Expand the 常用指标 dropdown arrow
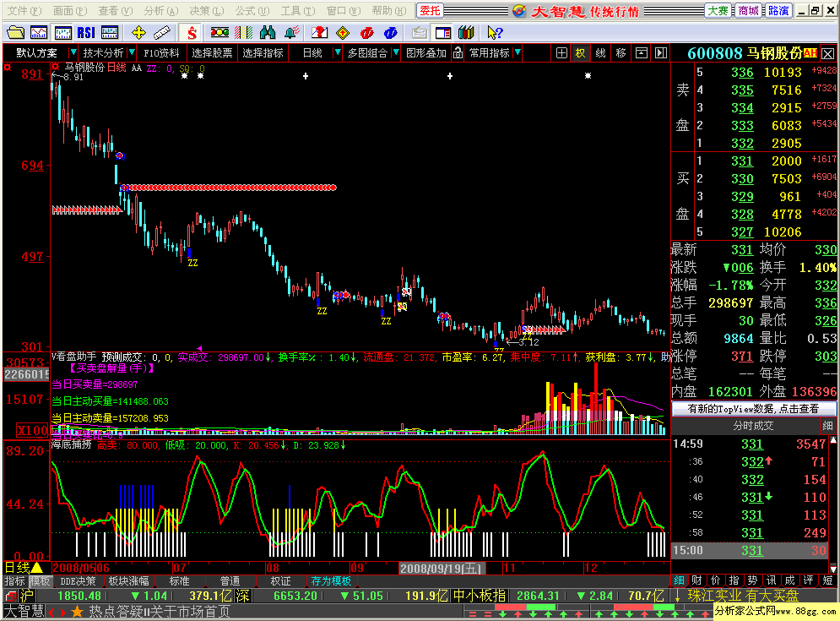 [518, 52]
